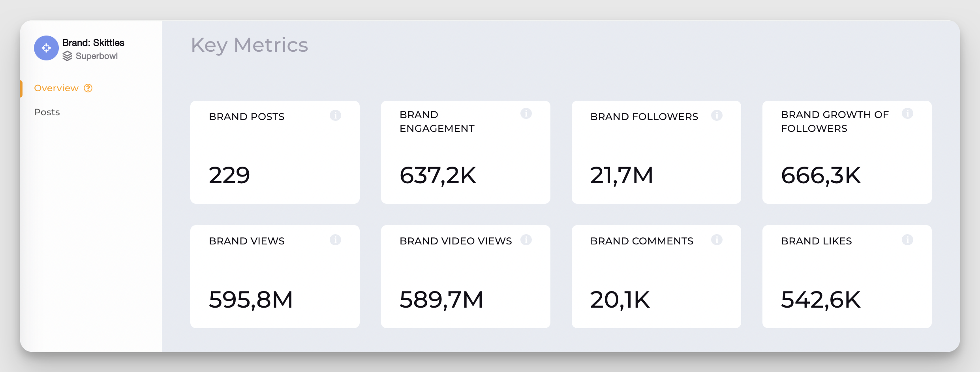Click the info icon on Brand Growth of Followers
980x372 pixels.
coord(908,114)
